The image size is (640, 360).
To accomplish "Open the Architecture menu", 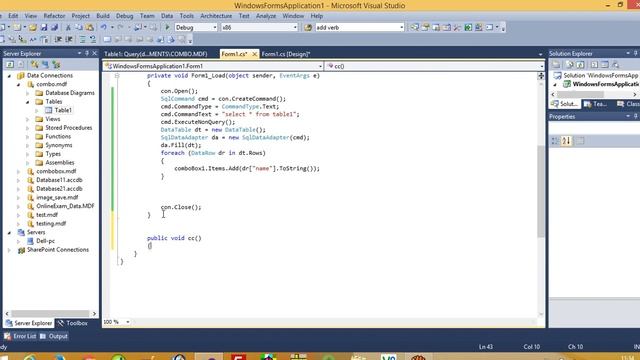I will pyautogui.click(x=216, y=16).
